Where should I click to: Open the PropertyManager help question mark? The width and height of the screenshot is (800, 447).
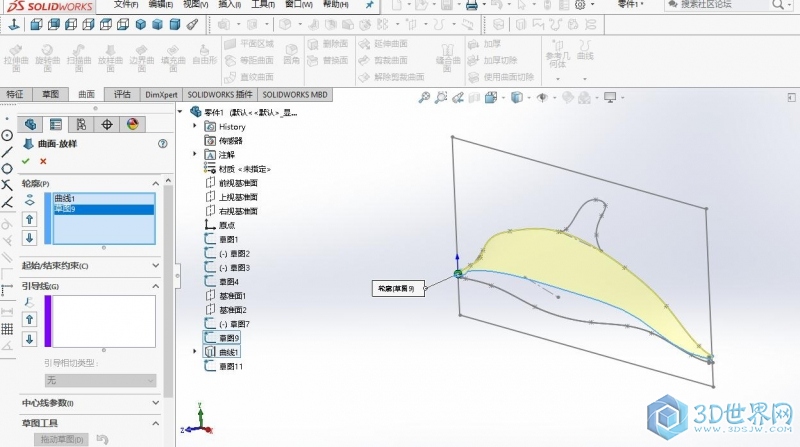(x=162, y=144)
